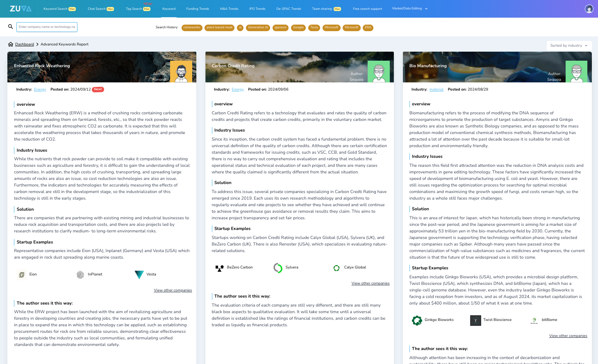
Task: Focus the company name search field
Action: click(47, 27)
